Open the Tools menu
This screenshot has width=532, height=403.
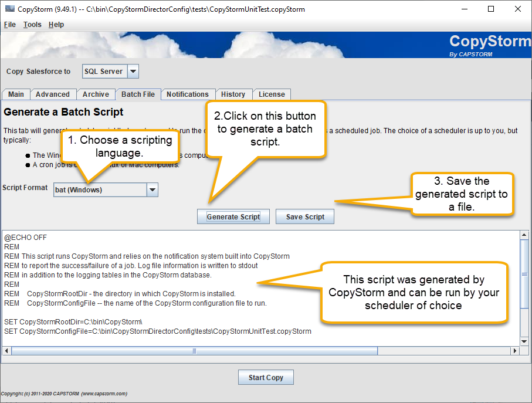(32, 25)
